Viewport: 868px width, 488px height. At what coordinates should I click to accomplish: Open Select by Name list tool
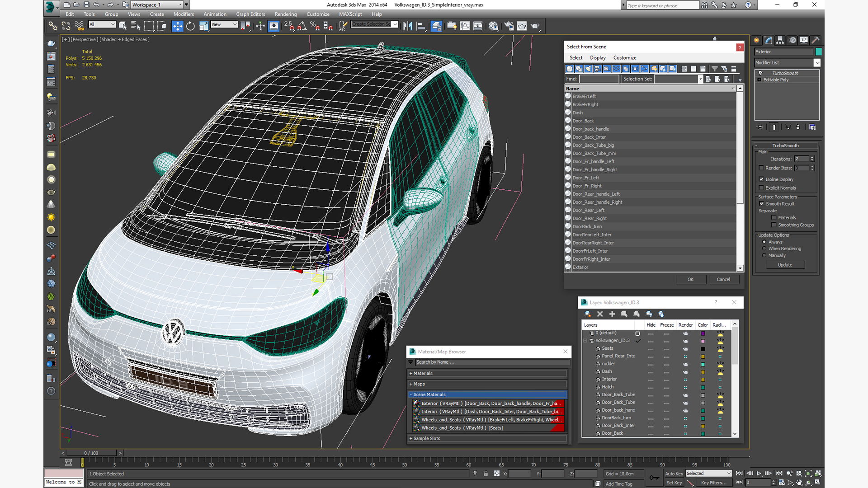[x=136, y=26]
